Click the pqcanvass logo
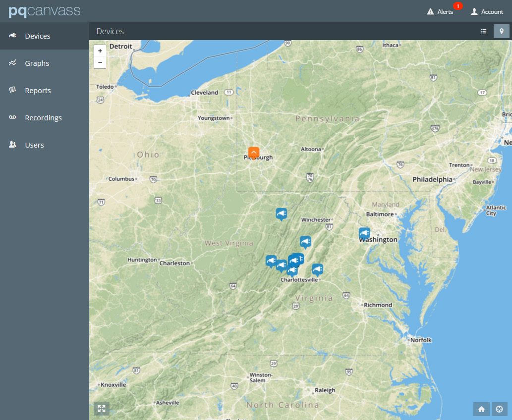512x420 pixels. pos(44,11)
